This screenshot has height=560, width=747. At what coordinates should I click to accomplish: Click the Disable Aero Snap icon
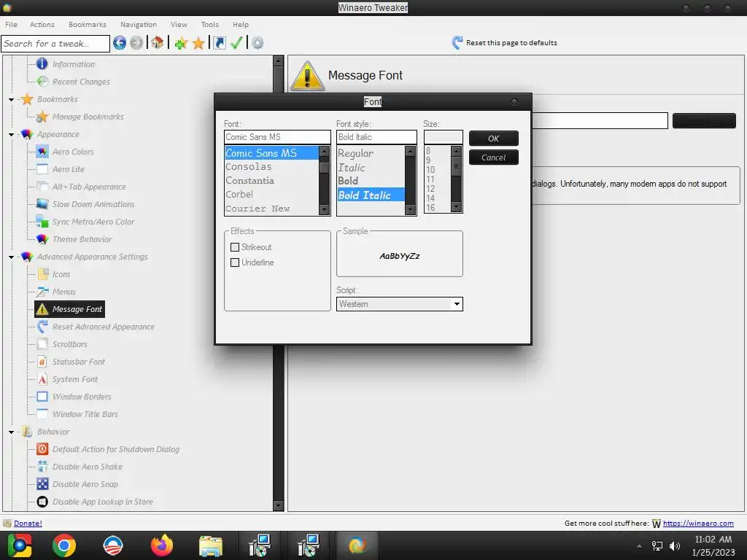(42, 484)
